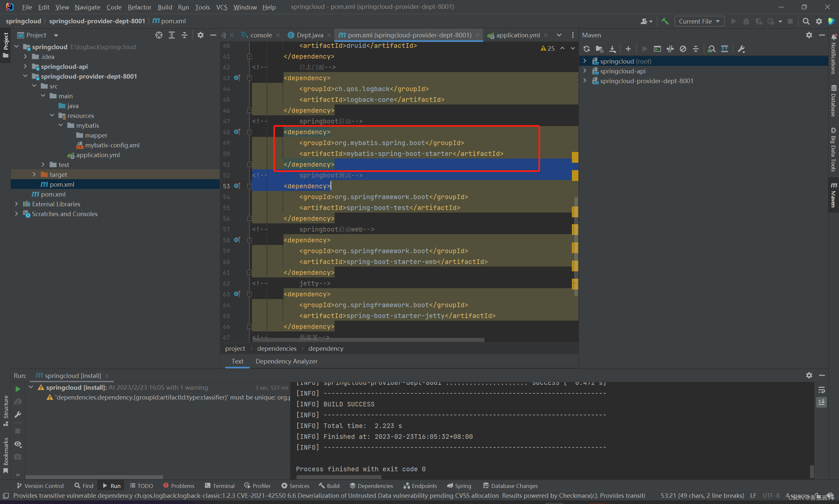This screenshot has height=504, width=839.
Task: Expand springcloud (root) in Maven panel
Action: point(585,61)
